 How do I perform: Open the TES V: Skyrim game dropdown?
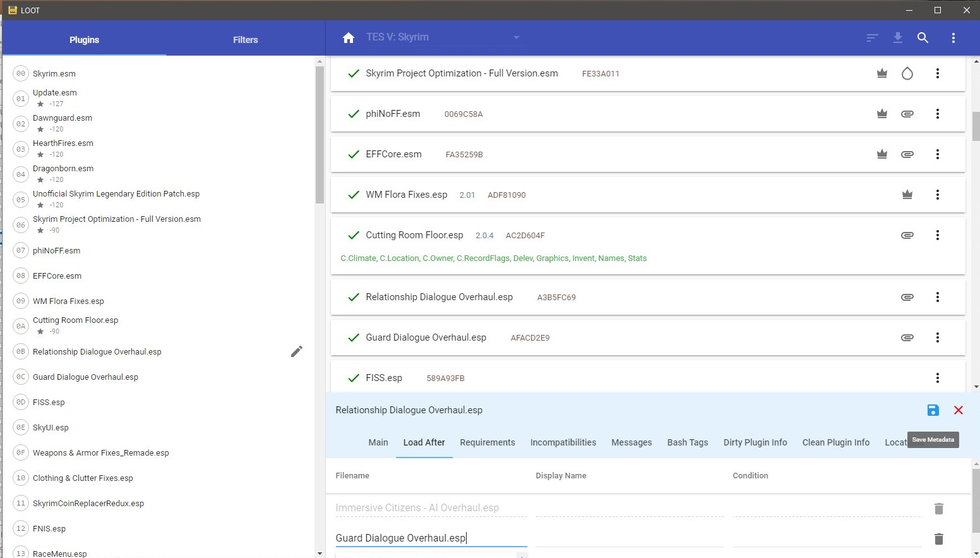coord(516,37)
